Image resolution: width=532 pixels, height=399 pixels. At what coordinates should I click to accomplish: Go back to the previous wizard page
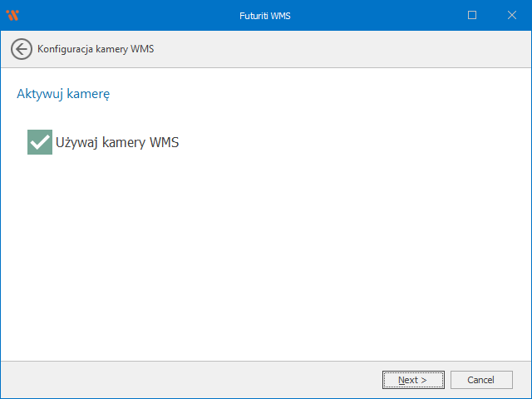point(22,49)
